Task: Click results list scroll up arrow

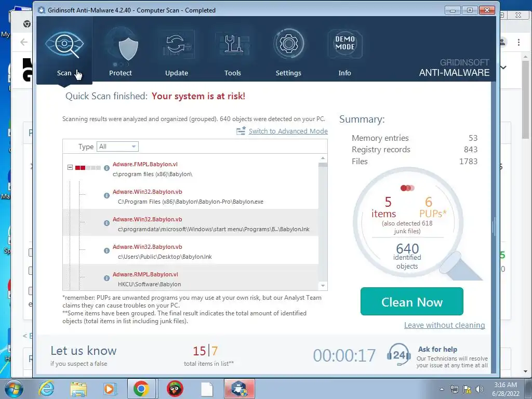Action: pyautogui.click(x=323, y=158)
